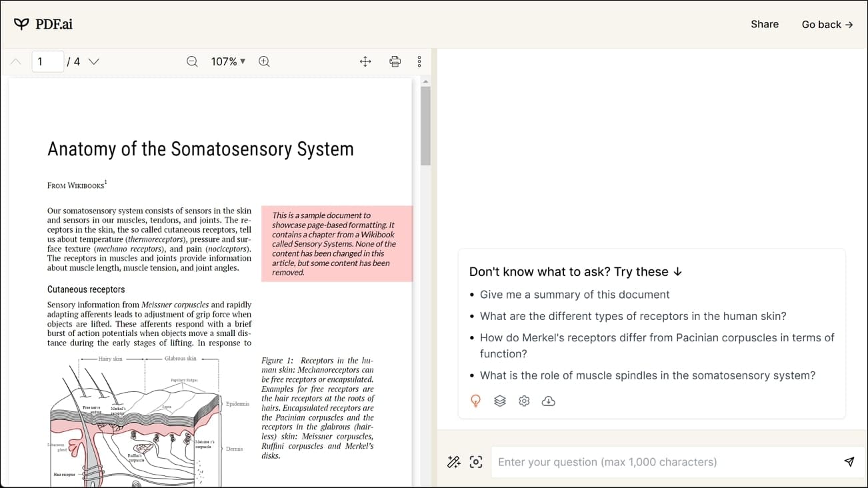
Task: Click 'Don't know what to ask? Try these' heading
Action: [x=575, y=271]
